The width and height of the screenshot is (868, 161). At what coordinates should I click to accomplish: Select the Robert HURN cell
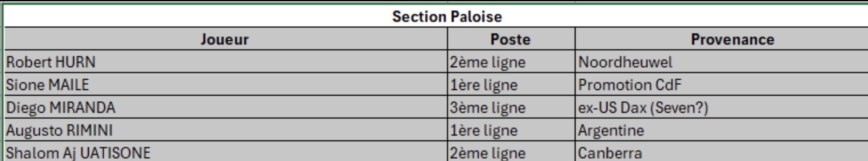click(226, 61)
